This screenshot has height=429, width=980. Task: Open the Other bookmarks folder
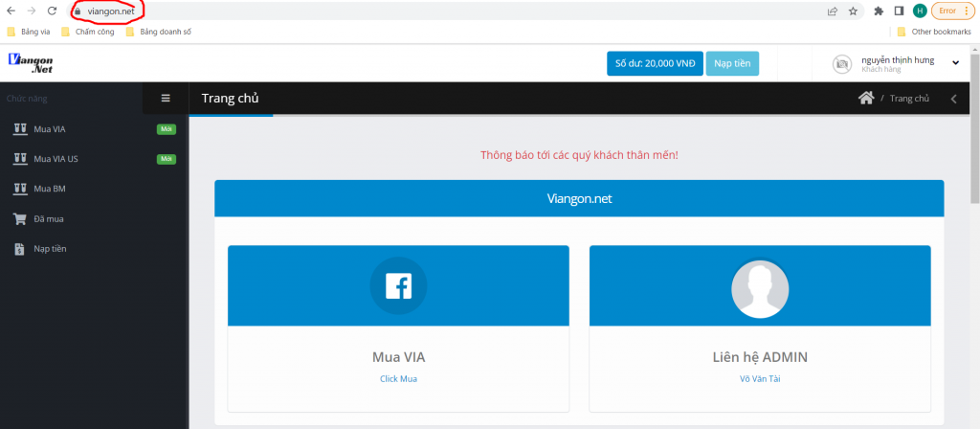pos(933,32)
